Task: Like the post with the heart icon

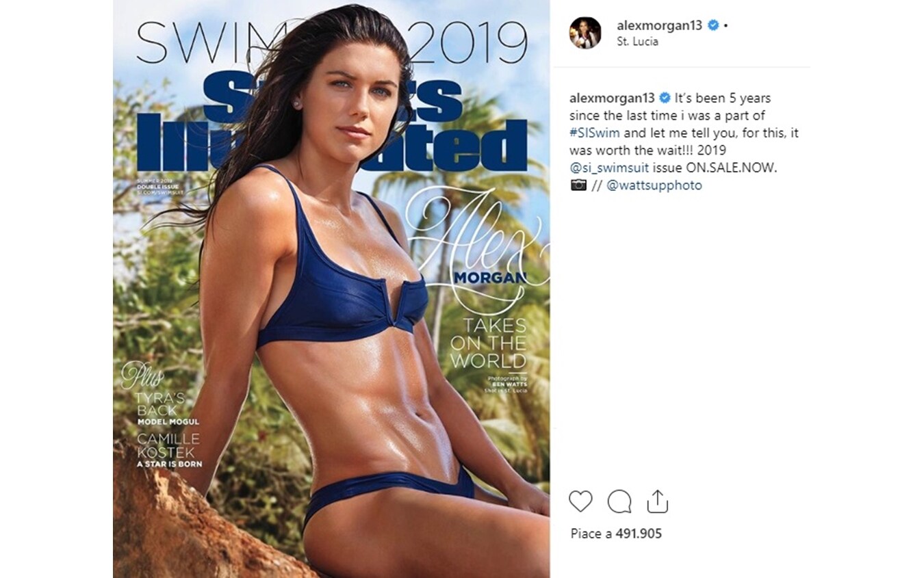Action: [x=580, y=502]
